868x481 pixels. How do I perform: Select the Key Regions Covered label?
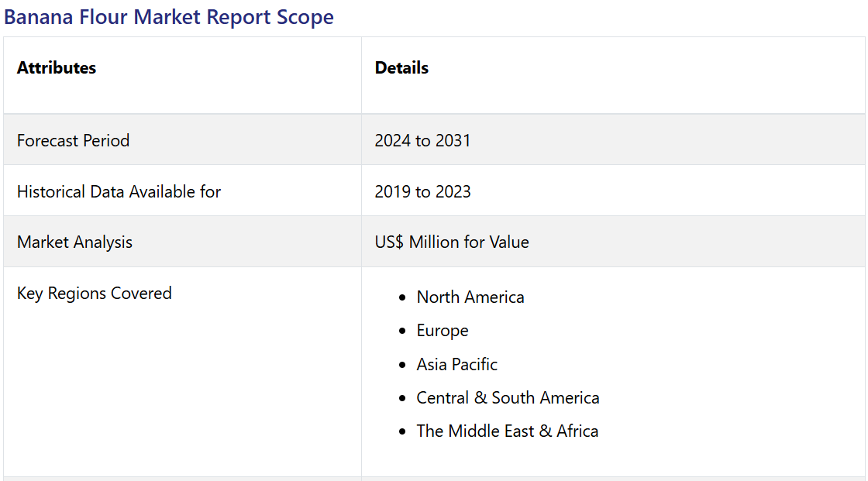pyautogui.click(x=94, y=294)
